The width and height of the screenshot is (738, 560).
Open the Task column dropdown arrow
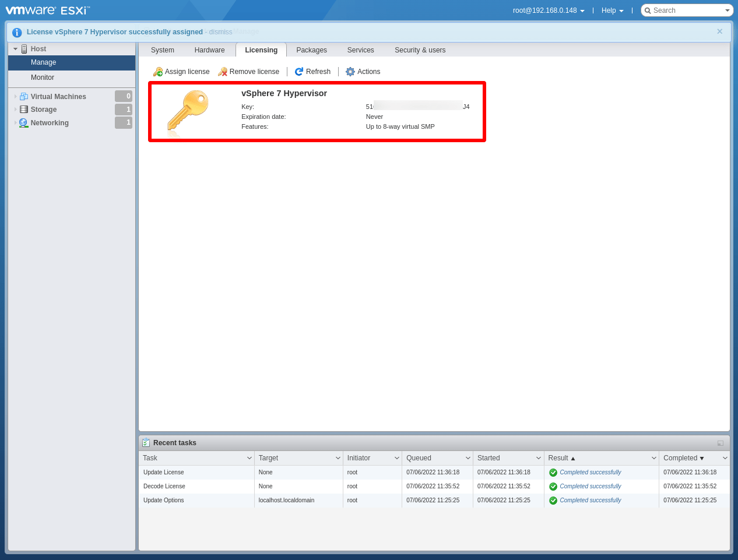[x=249, y=458]
